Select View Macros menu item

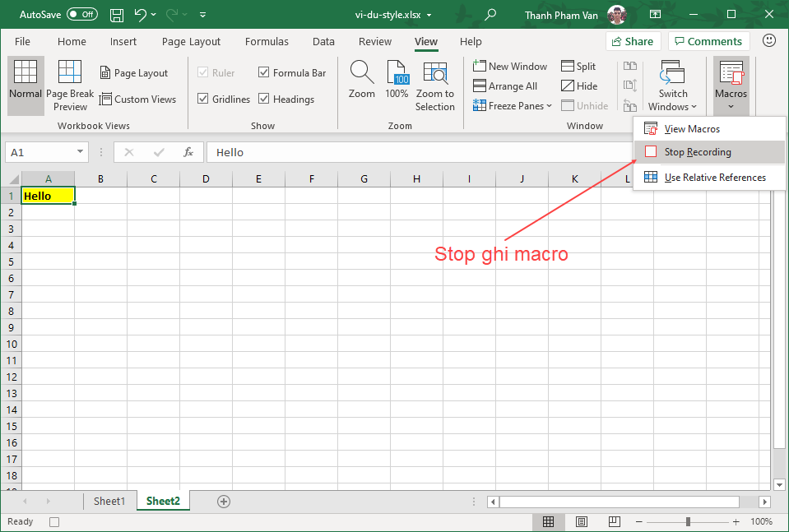coord(709,129)
